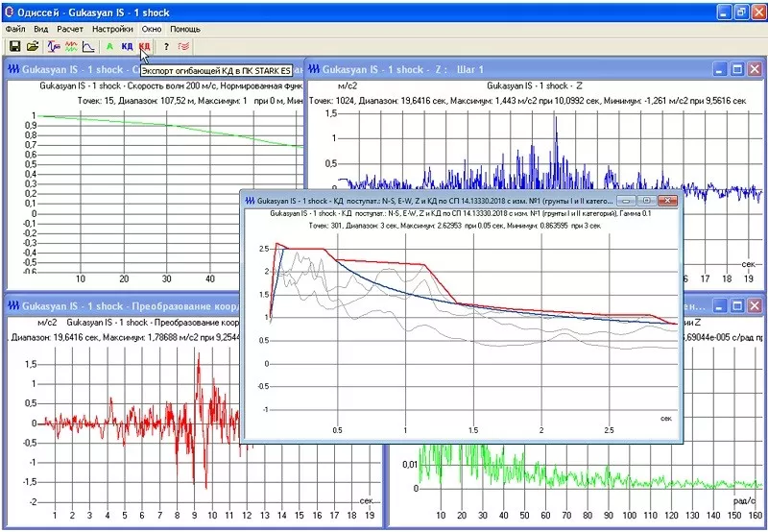
Task: Open the Настройки menu
Action: (112, 30)
